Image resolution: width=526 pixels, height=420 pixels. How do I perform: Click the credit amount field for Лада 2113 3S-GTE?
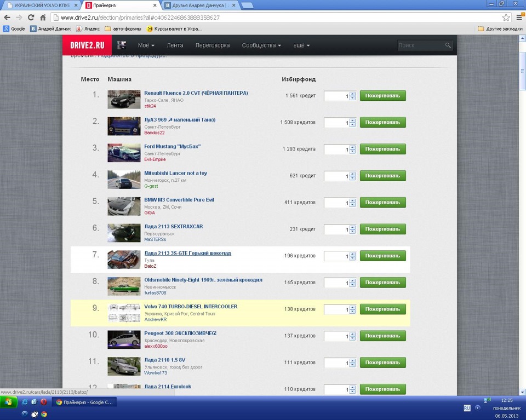[336, 256]
